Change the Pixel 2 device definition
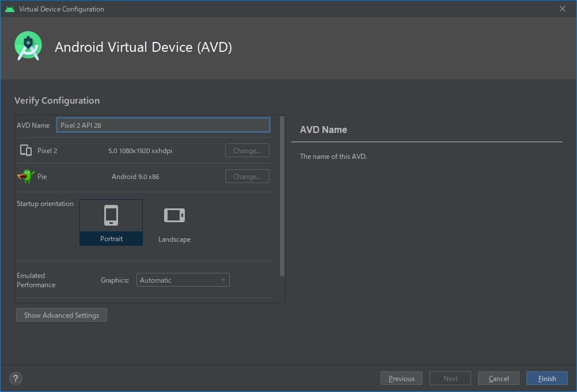The image size is (577, 392). coord(247,150)
